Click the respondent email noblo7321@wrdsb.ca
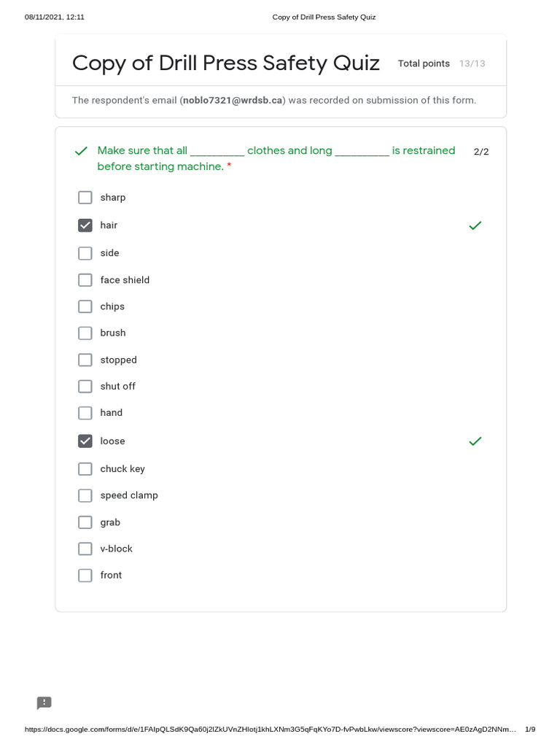The height and width of the screenshot is (747, 560). pyautogui.click(x=232, y=100)
